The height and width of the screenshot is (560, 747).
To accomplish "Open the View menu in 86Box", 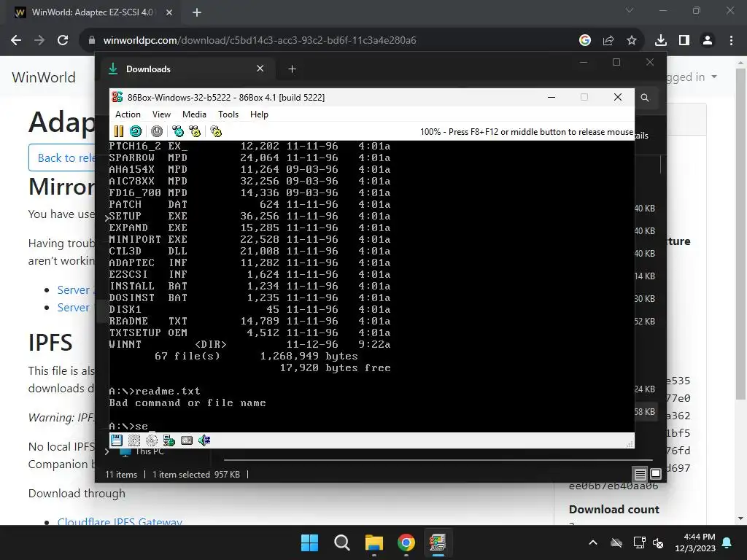I will click(x=161, y=114).
